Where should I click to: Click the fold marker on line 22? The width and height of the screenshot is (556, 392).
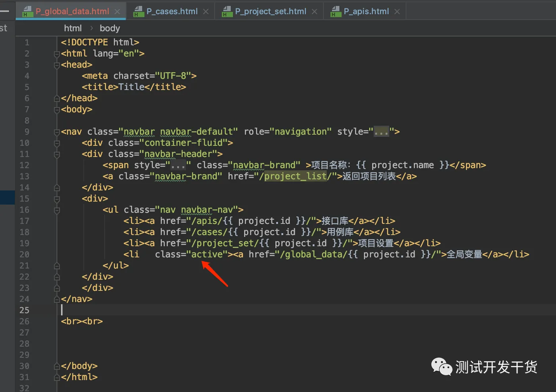57,277
